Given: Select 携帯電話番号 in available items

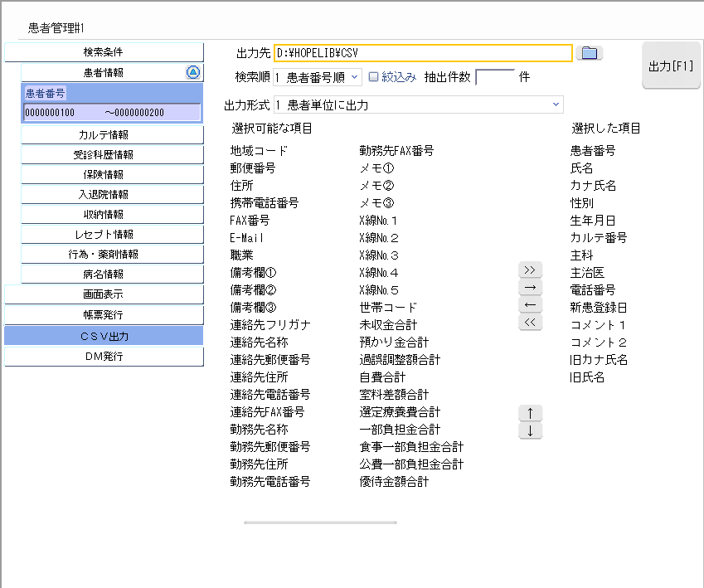Looking at the screenshot, I should 264,203.
